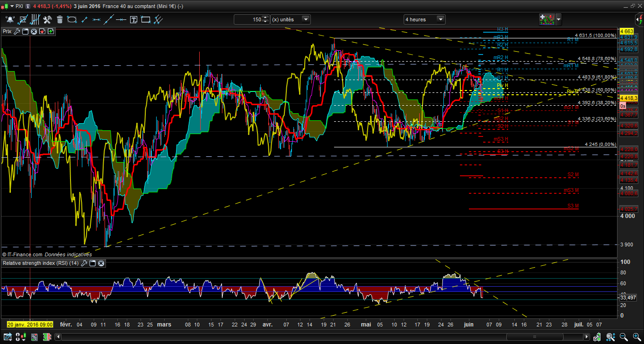Select the parallel channel lines tool
Screen dimensions: 644x344
point(159,19)
